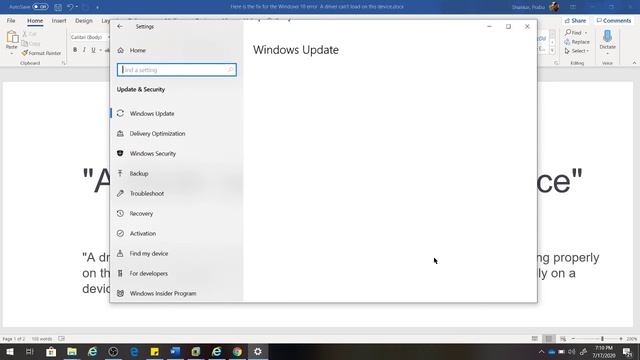Open the Dictate dropdown arrow
This screenshot has width=640, height=360.
[x=607, y=54]
